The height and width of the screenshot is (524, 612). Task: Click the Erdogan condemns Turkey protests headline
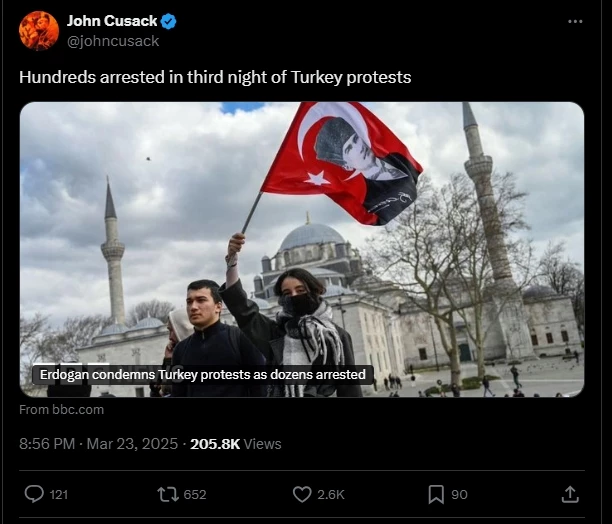tap(203, 375)
